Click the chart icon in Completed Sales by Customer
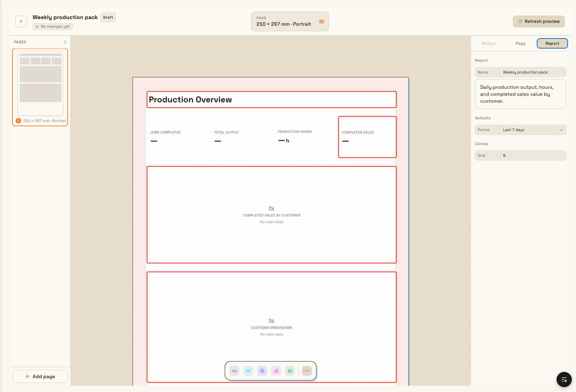The image size is (576, 392). 272,208
